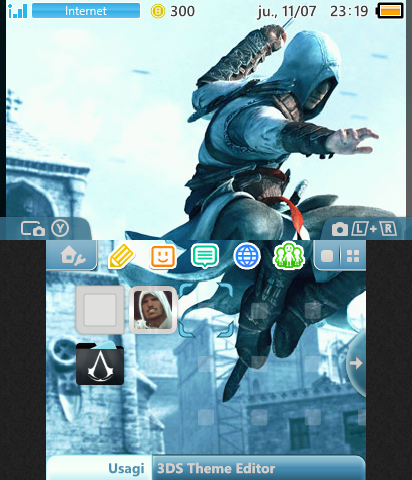Screen dimensions: 412x480
Task: Click the ju., 11/07 date text
Action: click(x=287, y=12)
